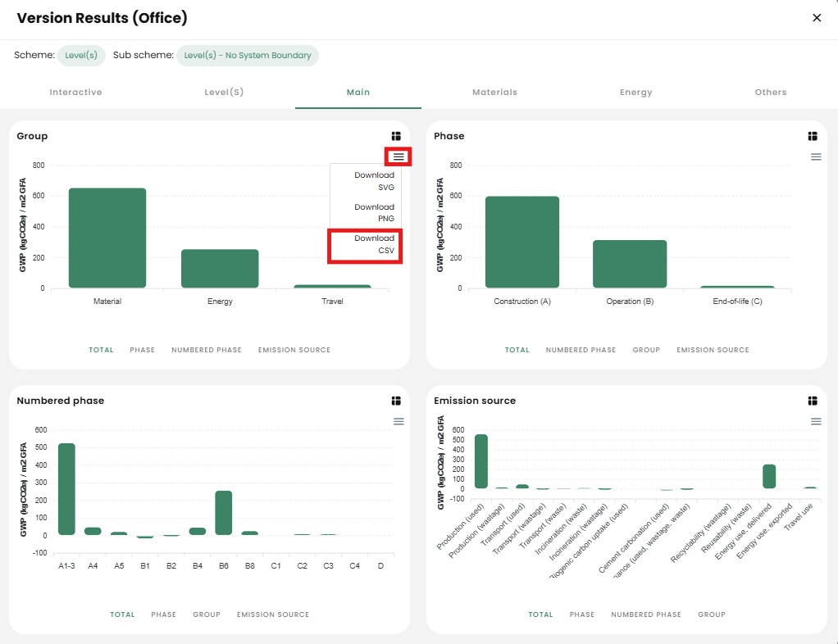Open hamburger menu on Numbered phase chart
Image resolution: width=838 pixels, height=644 pixels.
pos(399,421)
